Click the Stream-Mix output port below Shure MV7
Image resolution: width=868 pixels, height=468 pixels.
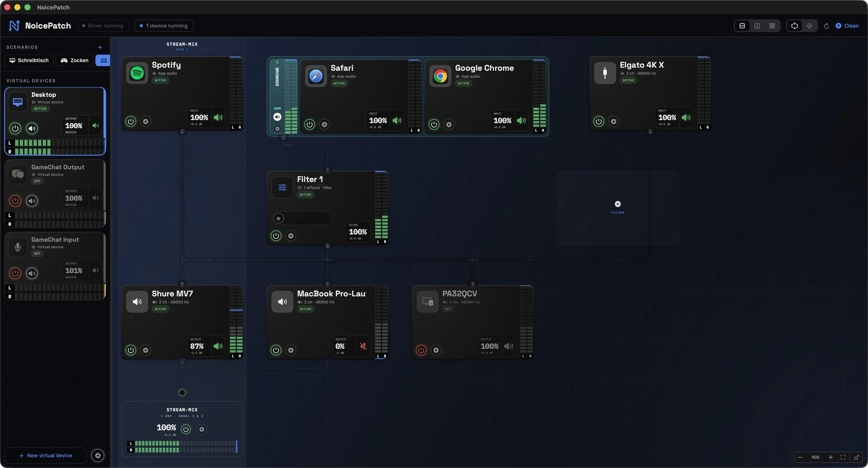click(x=182, y=392)
